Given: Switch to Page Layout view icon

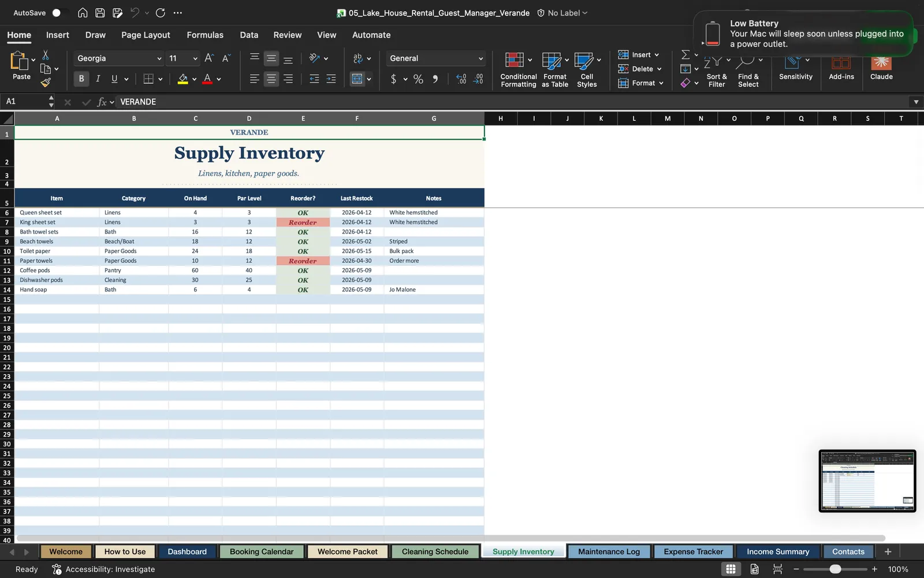Looking at the screenshot, I should pos(754,569).
